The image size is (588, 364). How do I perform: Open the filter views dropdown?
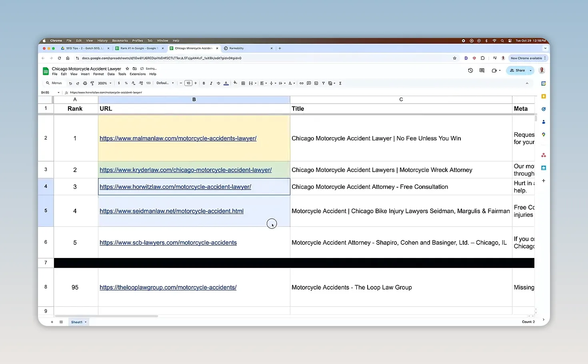[x=332, y=83]
